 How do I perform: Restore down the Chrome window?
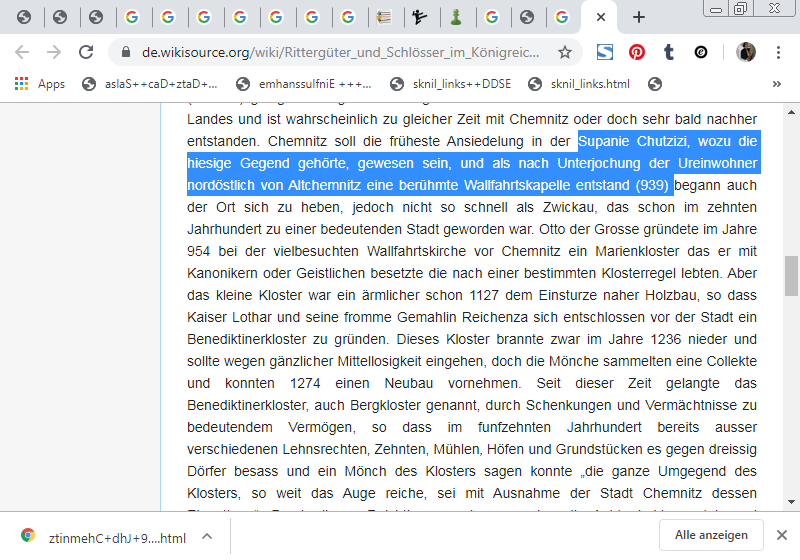point(740,9)
